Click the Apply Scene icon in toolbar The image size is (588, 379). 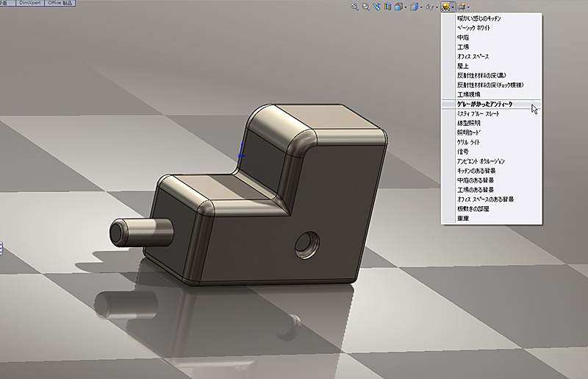tap(445, 7)
